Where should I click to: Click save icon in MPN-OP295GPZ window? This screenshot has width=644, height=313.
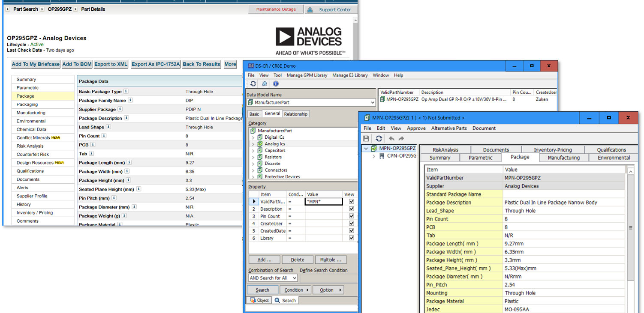pos(366,139)
